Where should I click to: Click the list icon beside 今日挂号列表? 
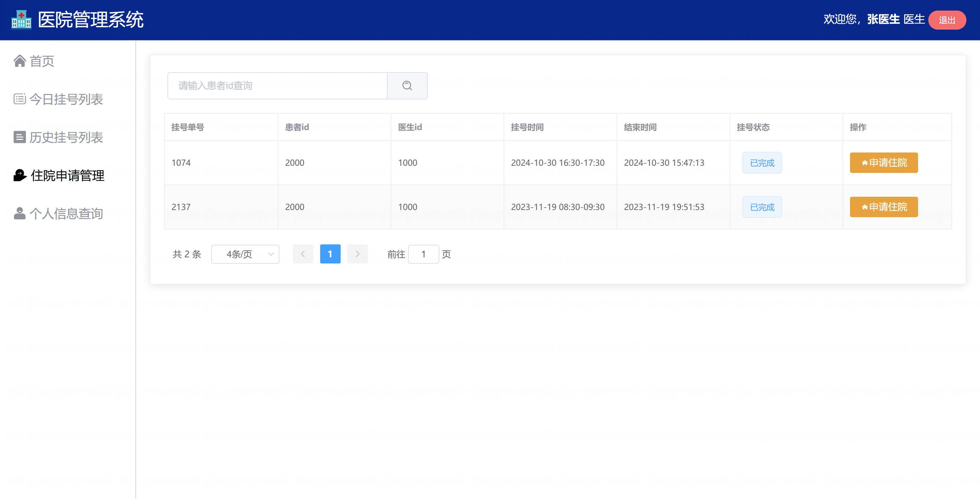click(x=20, y=99)
